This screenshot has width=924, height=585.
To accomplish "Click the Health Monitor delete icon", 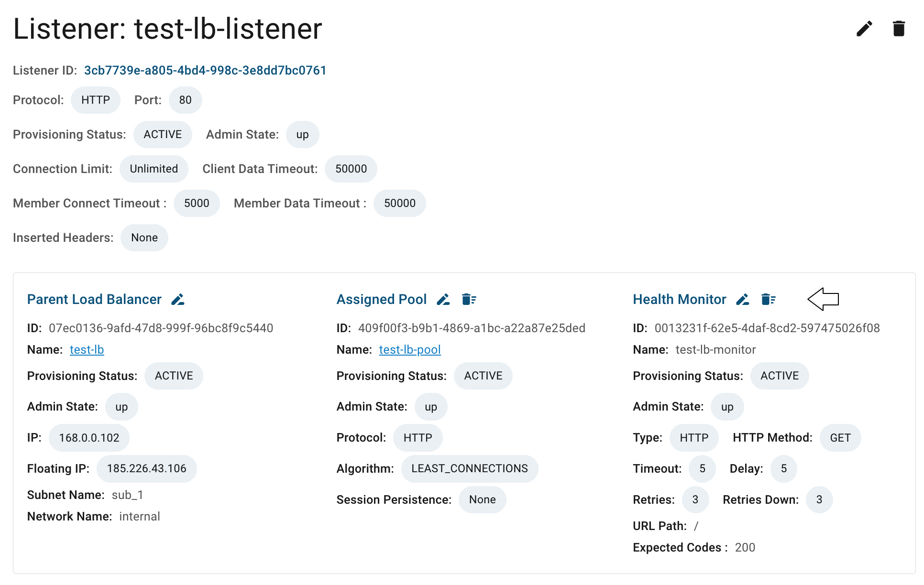I will (769, 300).
